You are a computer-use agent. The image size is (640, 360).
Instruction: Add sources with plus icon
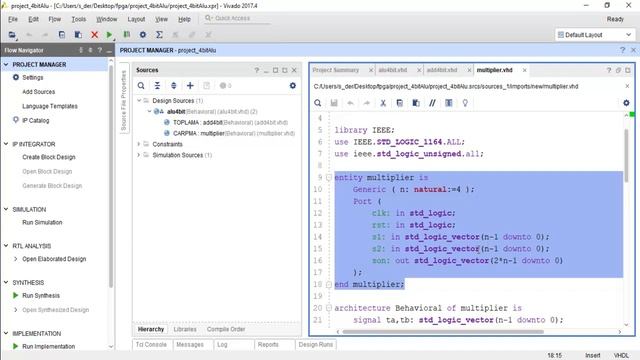[190, 86]
